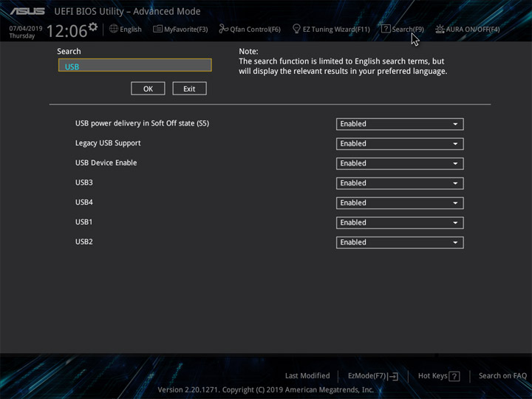Toggle AURA ON/OFF(F4)

pos(468,29)
